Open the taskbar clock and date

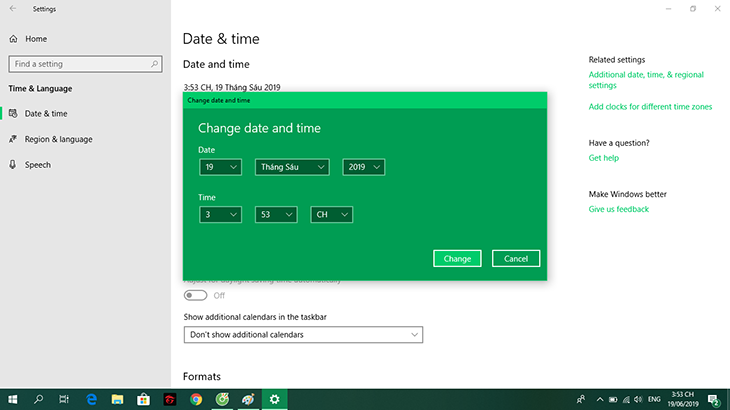(x=683, y=399)
